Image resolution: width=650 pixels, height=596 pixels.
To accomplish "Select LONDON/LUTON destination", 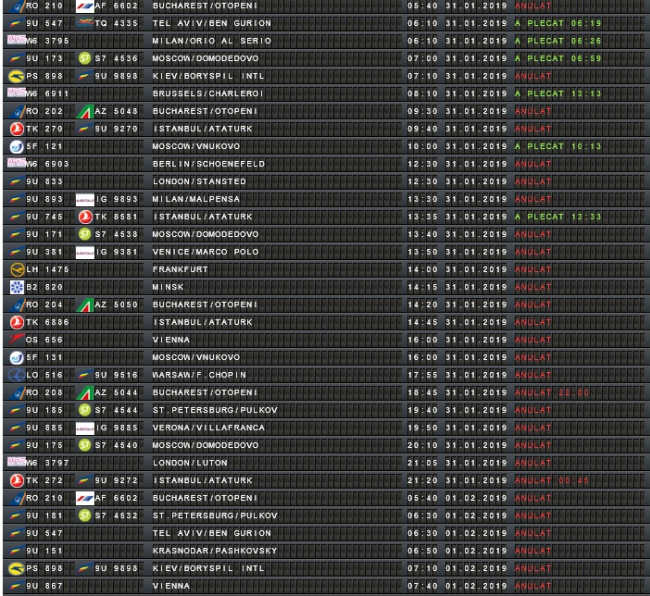I will tap(190, 463).
